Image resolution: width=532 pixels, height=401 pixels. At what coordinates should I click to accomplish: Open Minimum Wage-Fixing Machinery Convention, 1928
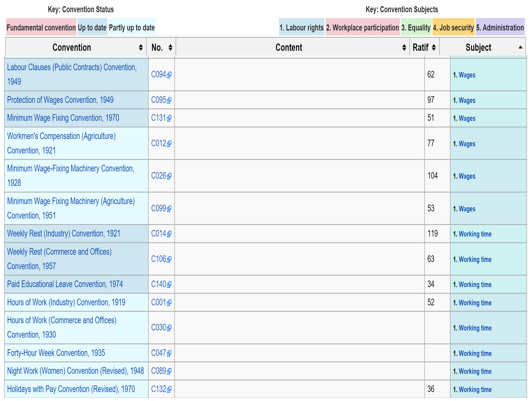pyautogui.click(x=70, y=176)
